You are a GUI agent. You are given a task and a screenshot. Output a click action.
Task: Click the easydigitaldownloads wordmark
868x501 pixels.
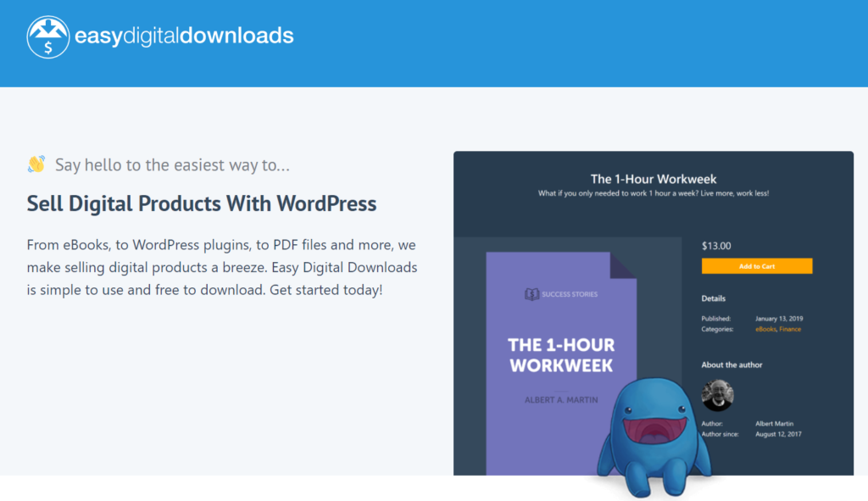(x=184, y=36)
